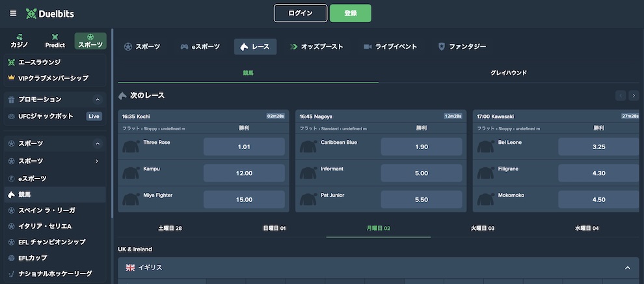
Task: Open the 16:35 Kochi race header
Action: pos(204,117)
